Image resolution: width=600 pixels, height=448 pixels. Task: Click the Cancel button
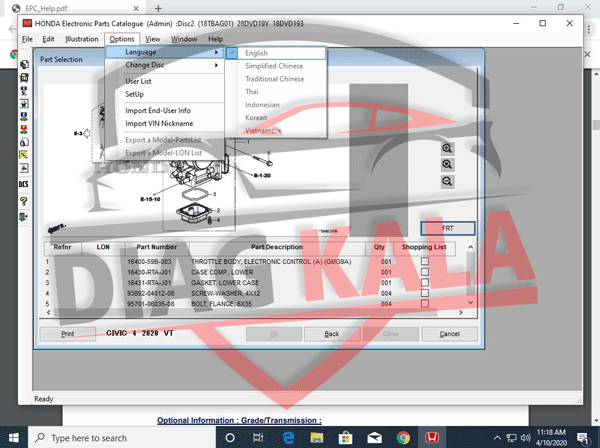click(x=450, y=334)
